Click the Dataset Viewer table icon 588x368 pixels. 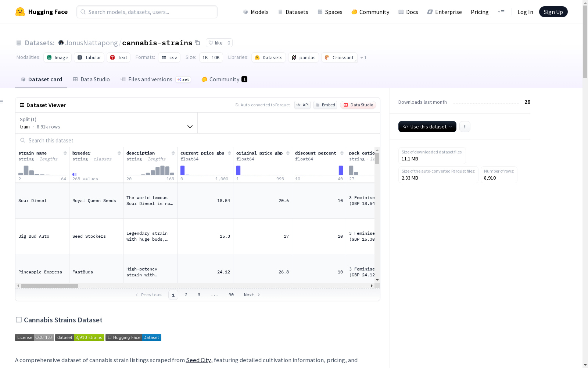[x=22, y=105]
